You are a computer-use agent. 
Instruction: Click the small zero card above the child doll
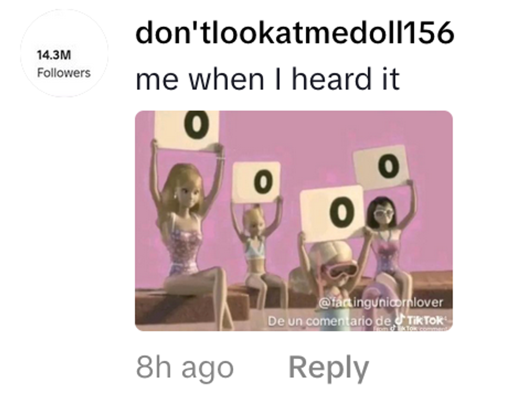[257, 182]
